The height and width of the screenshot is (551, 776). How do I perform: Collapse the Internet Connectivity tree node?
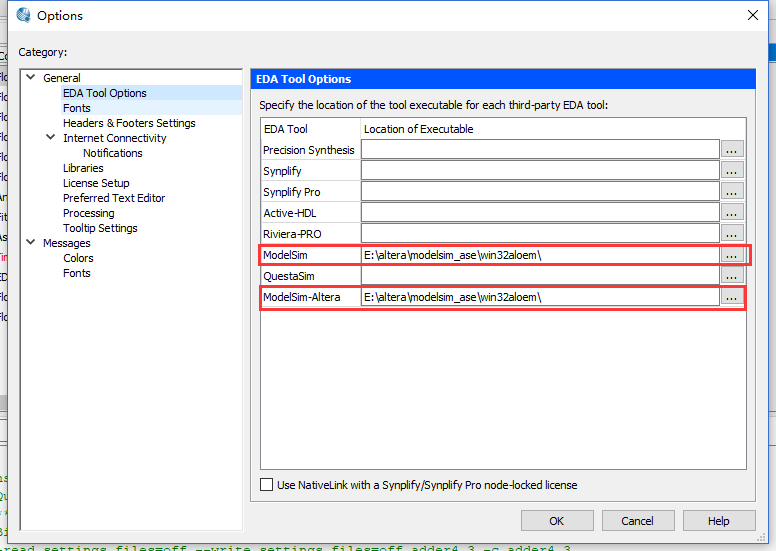point(50,137)
